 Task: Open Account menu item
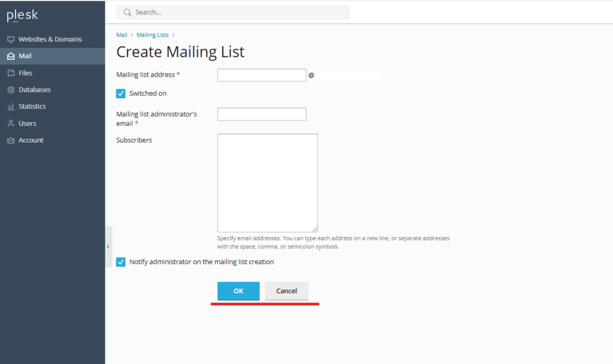click(x=31, y=140)
